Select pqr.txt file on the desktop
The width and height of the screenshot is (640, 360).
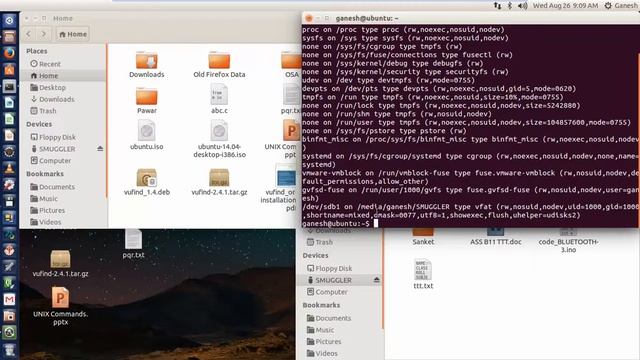click(133, 244)
